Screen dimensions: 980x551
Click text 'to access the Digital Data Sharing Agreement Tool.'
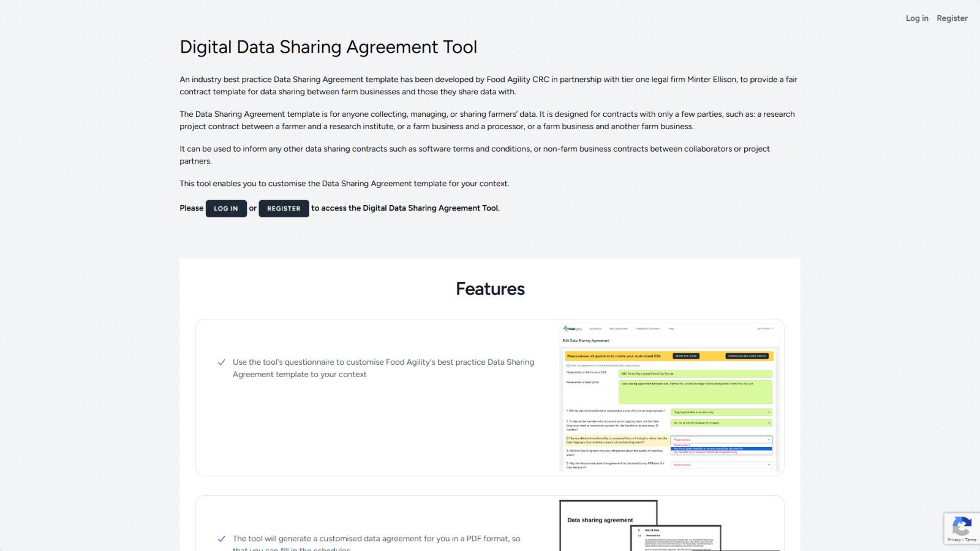405,208
